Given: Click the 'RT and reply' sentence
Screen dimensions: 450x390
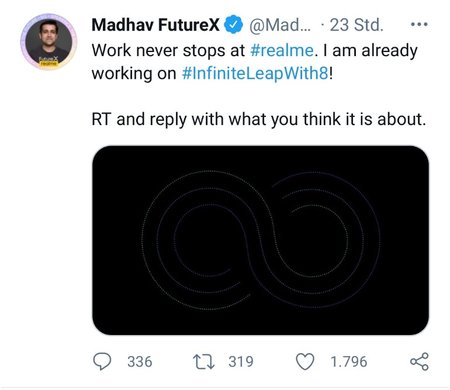Looking at the screenshot, I should click(259, 119).
